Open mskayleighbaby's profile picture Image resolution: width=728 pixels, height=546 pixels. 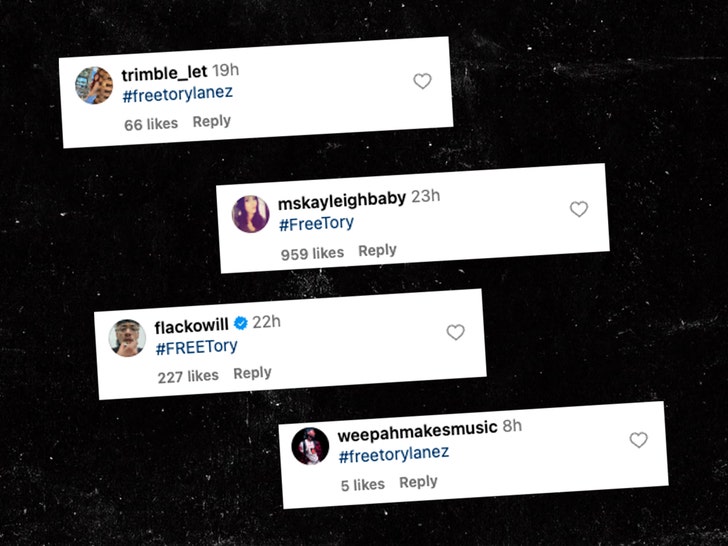click(x=250, y=214)
